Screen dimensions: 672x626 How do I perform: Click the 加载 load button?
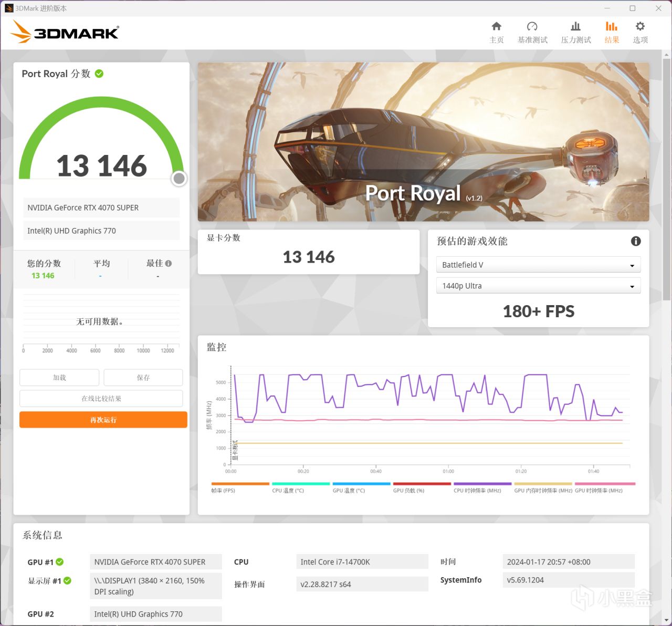[59, 378]
